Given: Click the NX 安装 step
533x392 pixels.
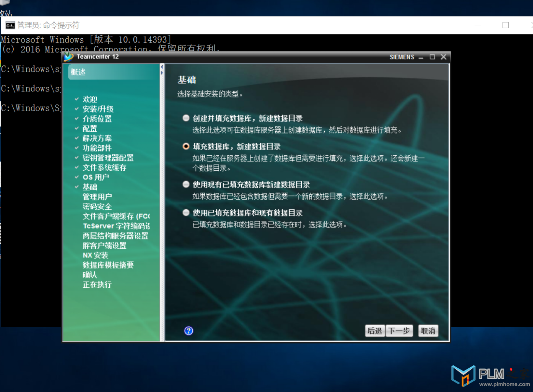Looking at the screenshot, I should (x=95, y=255).
